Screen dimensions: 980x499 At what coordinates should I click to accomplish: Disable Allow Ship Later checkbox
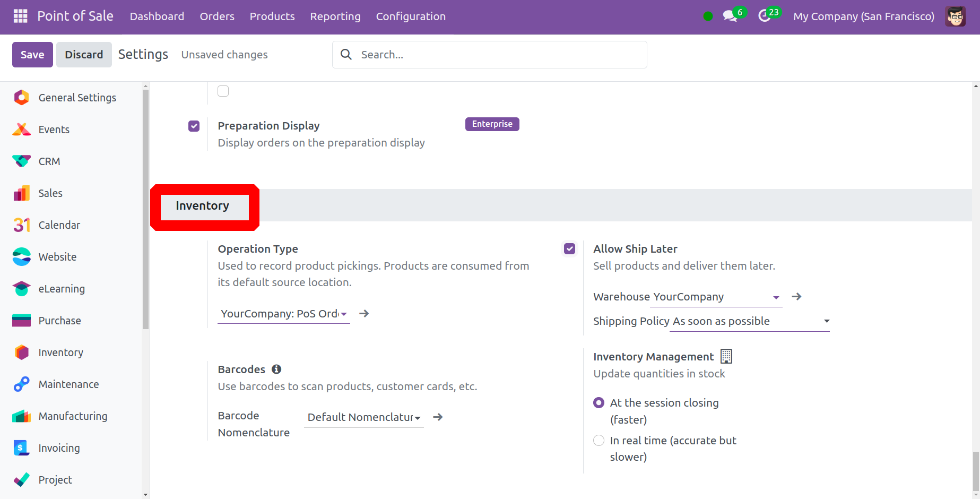[x=569, y=249]
